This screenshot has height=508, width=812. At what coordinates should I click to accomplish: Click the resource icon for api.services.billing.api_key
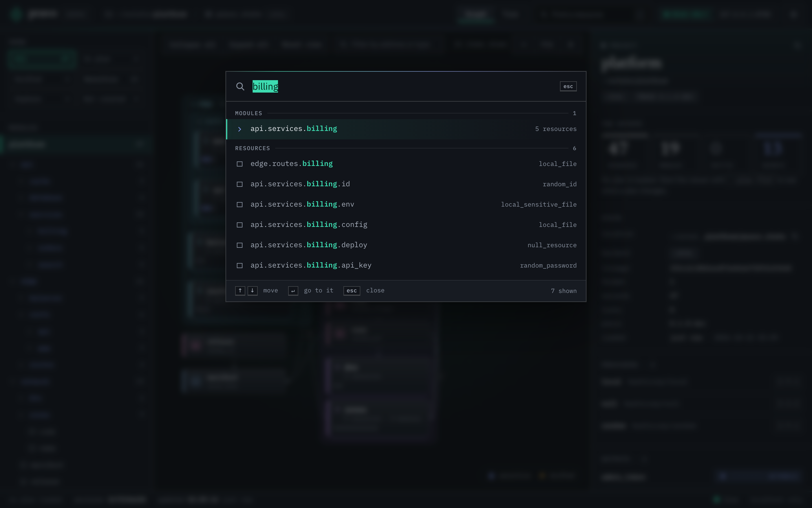point(240,265)
